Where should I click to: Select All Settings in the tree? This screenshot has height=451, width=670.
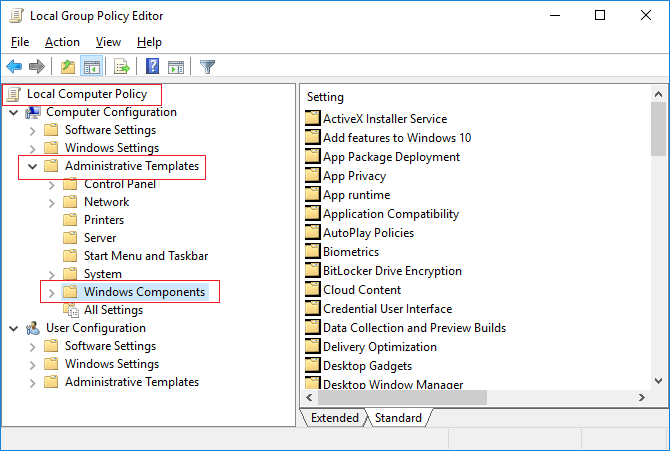coord(113,310)
